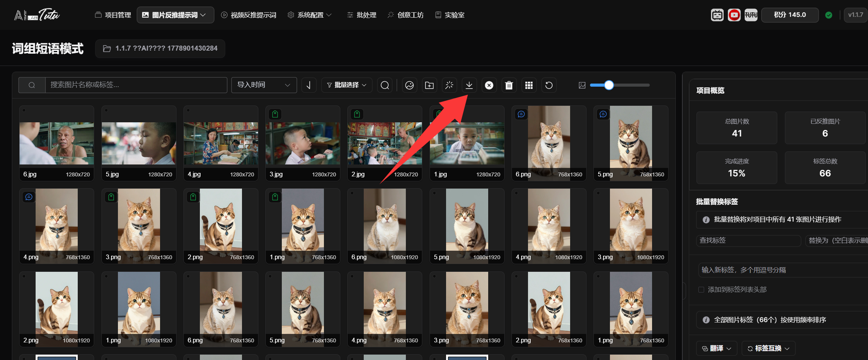Toggle selection dot on 6.png 1080x1920 card
The width and height of the screenshot is (868, 360).
(x=352, y=193)
